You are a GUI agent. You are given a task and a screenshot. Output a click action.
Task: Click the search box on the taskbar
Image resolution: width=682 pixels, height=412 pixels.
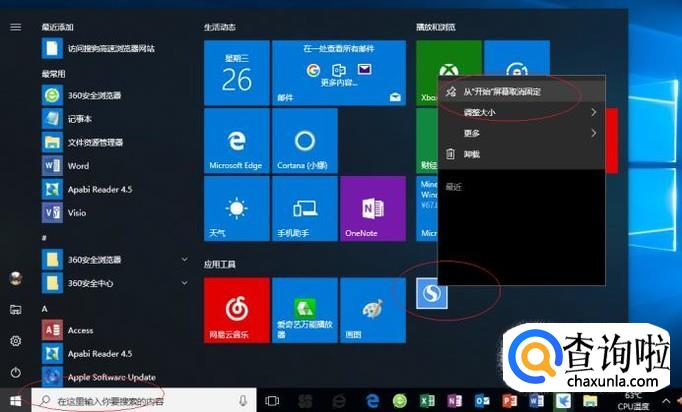click(144, 401)
